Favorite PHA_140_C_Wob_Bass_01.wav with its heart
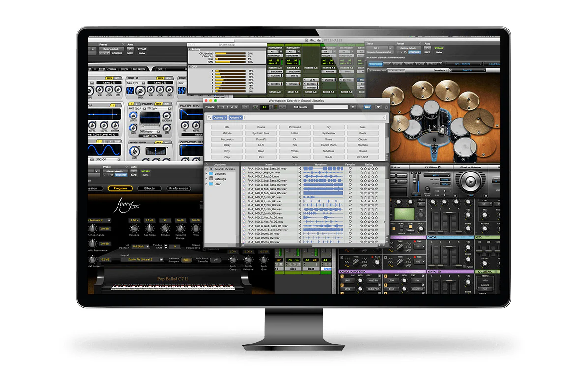Image resolution: width=588 pixels, height=373 pixels. coord(350,226)
